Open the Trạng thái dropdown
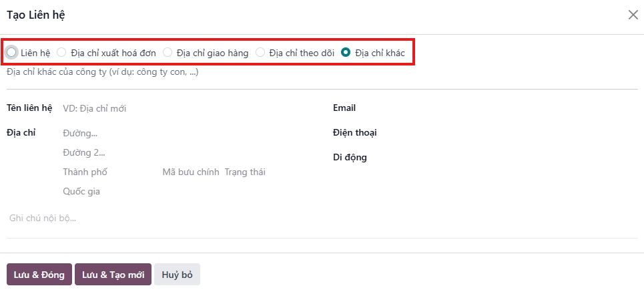The image size is (644, 292). click(x=272, y=172)
